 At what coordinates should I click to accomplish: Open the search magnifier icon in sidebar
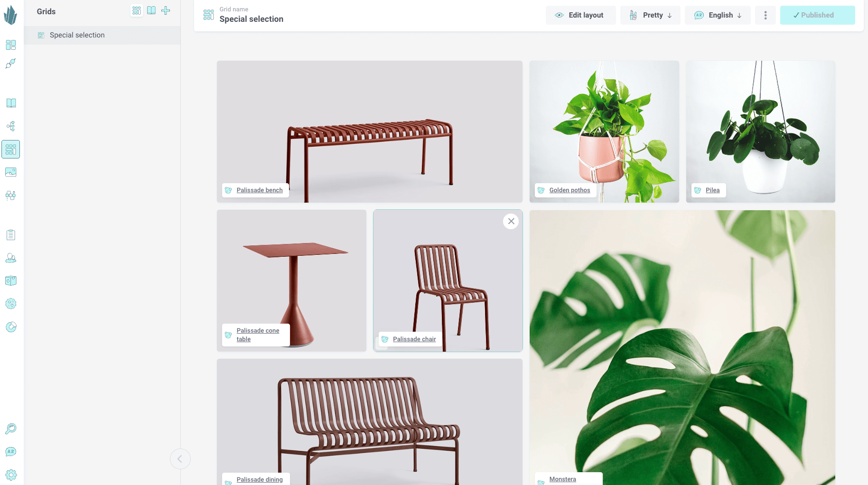[x=11, y=429]
